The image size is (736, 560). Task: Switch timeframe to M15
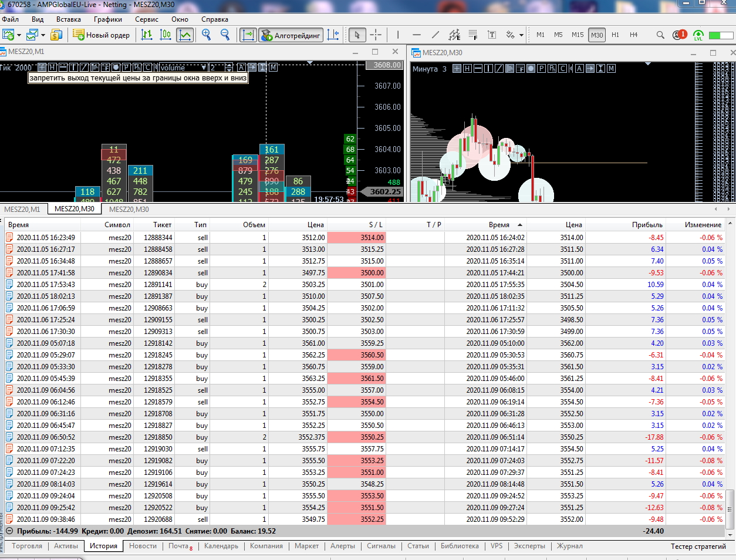578,35
